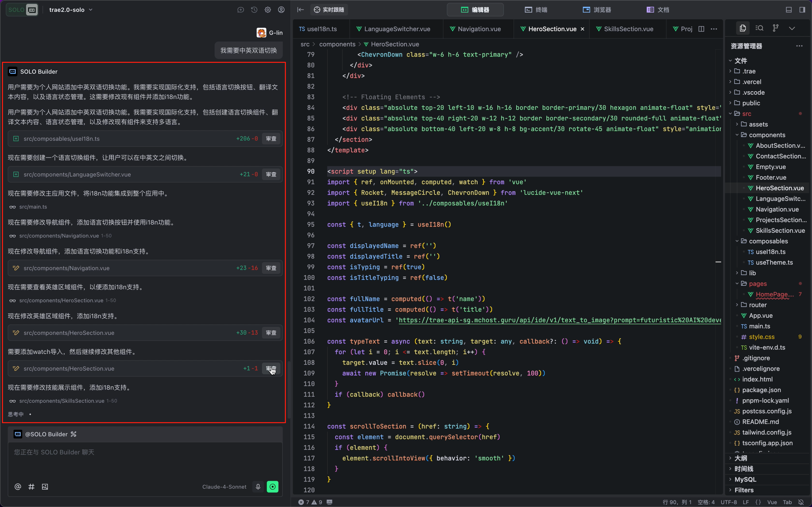Expand the 大纲 outline section
Image resolution: width=812 pixels, height=507 pixels.
pyautogui.click(x=740, y=458)
